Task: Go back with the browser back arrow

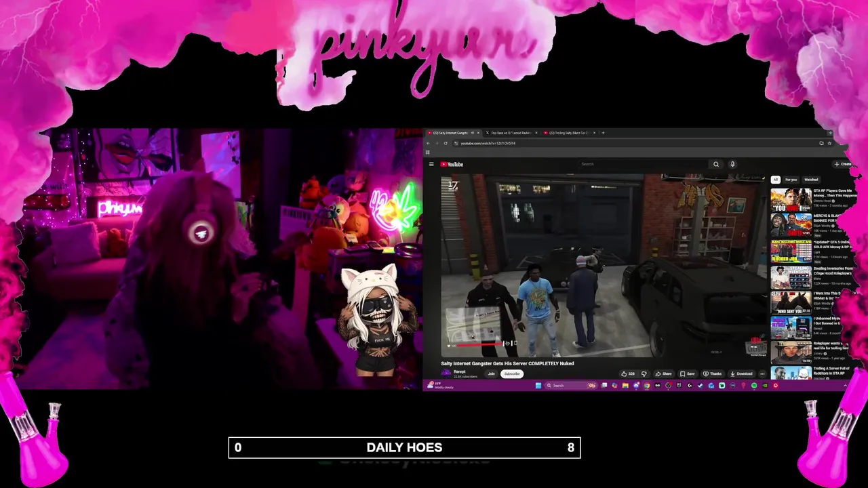Action: click(428, 143)
